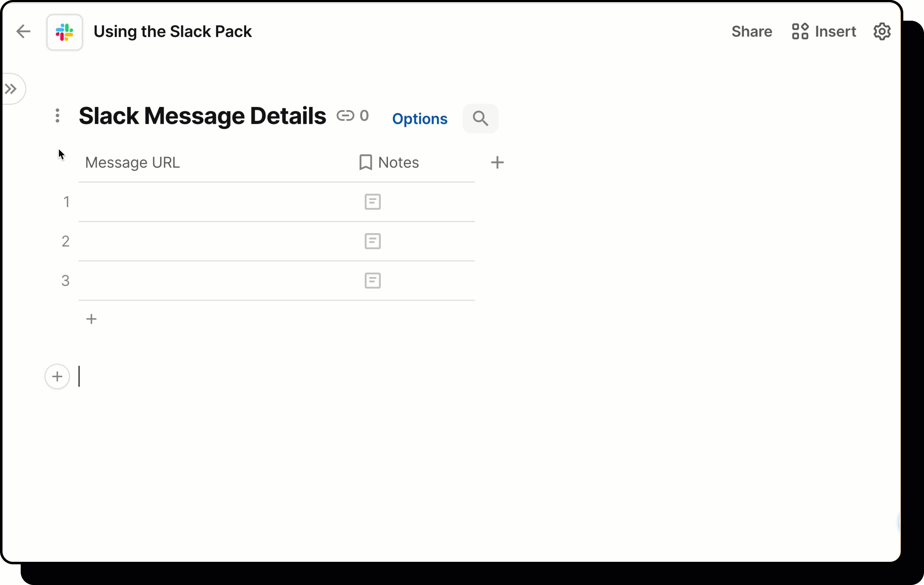Open document settings gear
The image size is (924, 585).
[x=882, y=31]
